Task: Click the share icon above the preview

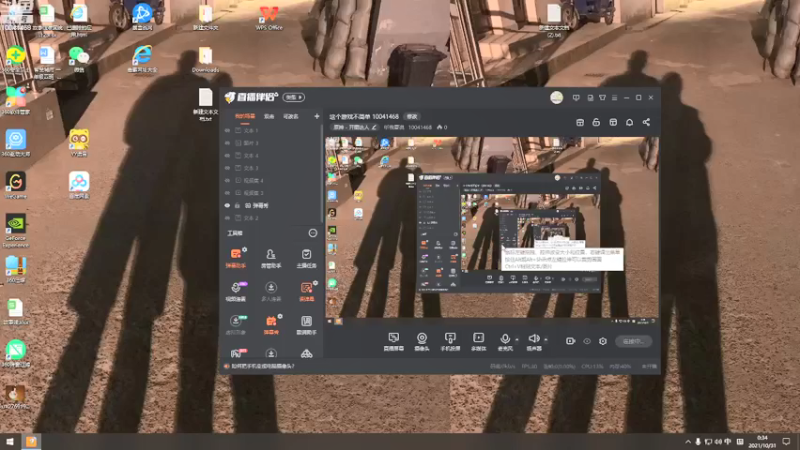Action: click(x=646, y=122)
